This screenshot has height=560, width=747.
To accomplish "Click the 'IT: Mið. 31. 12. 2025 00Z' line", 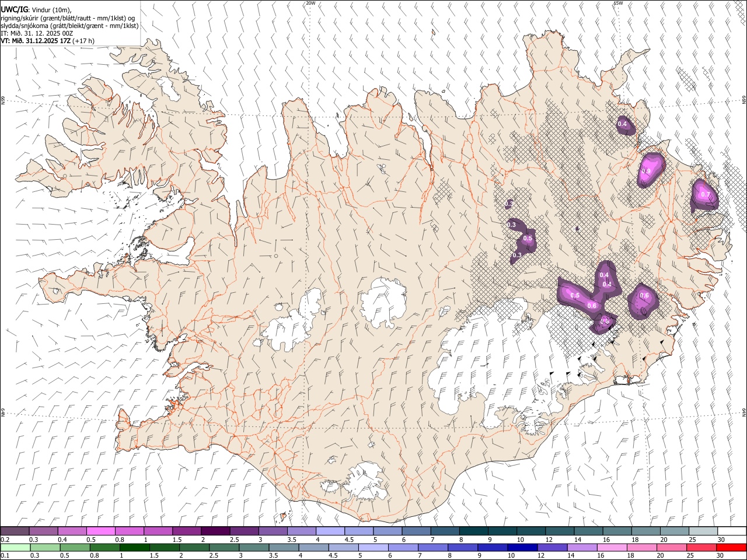I will coord(37,33).
